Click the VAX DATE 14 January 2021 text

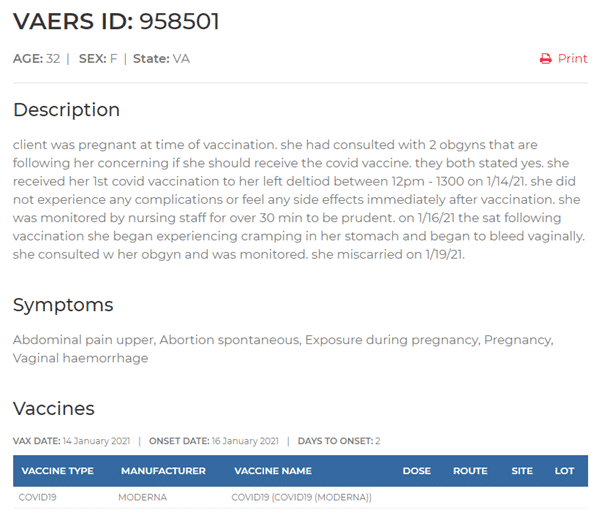point(71,441)
